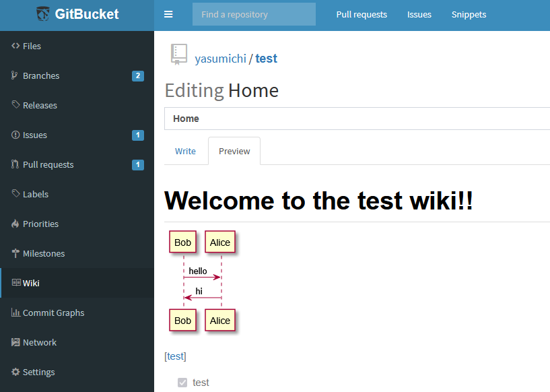The width and height of the screenshot is (550, 392).
Task: Click the Wiki book icon
Action: tap(16, 282)
